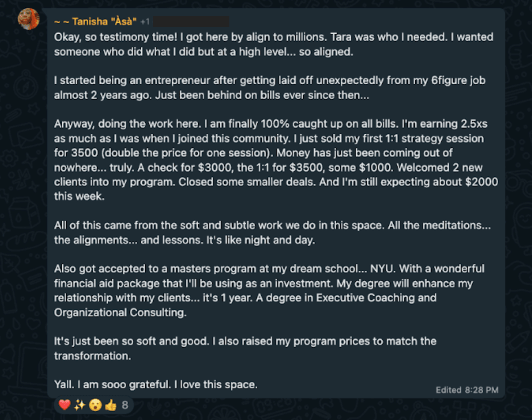Click sender name Tanisha "Àsà"
Screen dimensions: 532x420
tap(104, 22)
